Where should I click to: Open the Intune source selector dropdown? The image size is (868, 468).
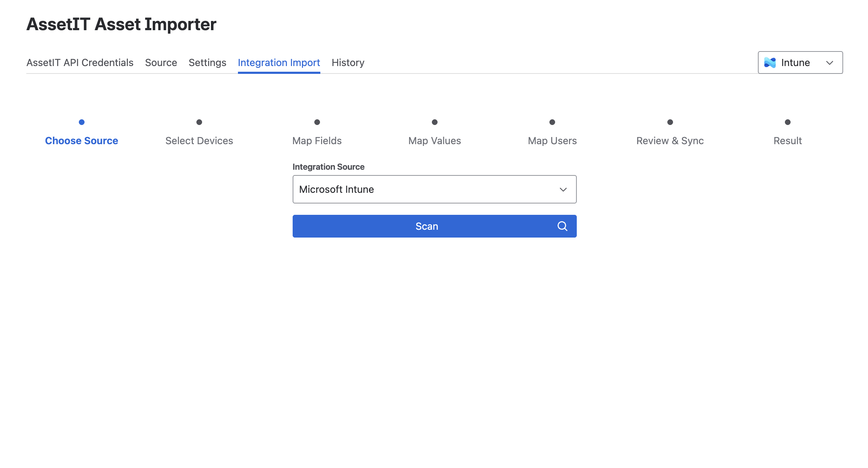[800, 62]
